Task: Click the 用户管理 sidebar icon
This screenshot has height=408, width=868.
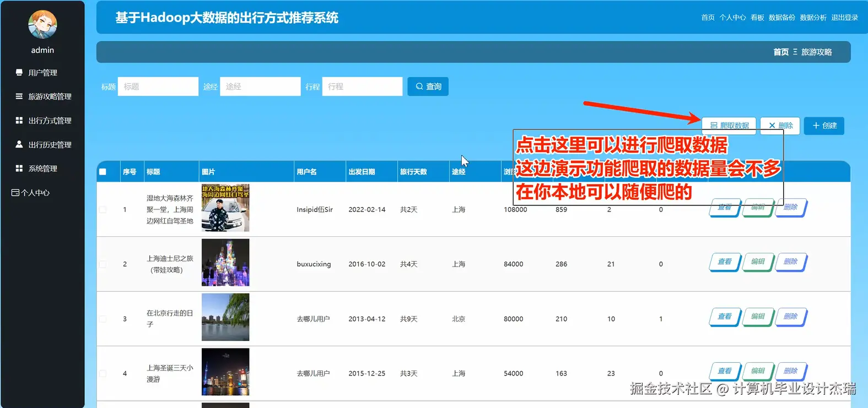Action: pos(19,73)
